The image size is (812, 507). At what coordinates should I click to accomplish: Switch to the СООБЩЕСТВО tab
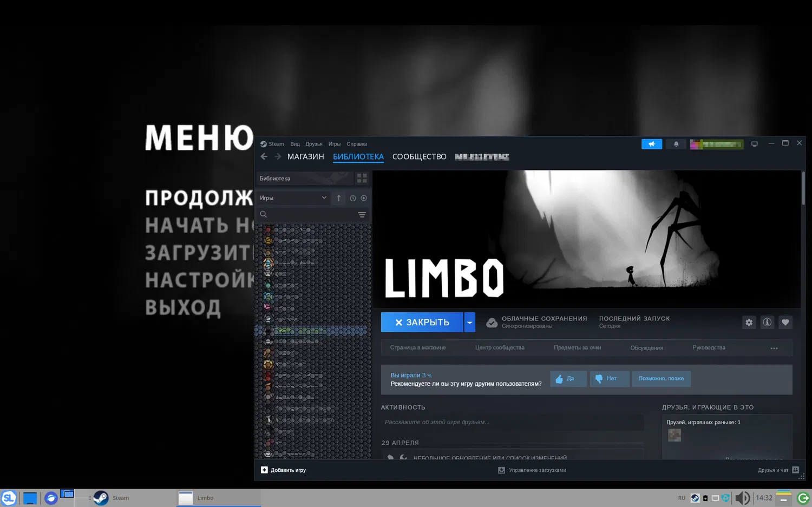[x=420, y=157]
